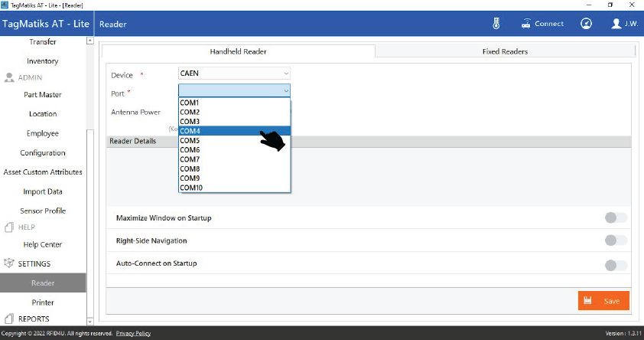
Task: Click the HELP document icon in sidebar
Action: [9, 227]
